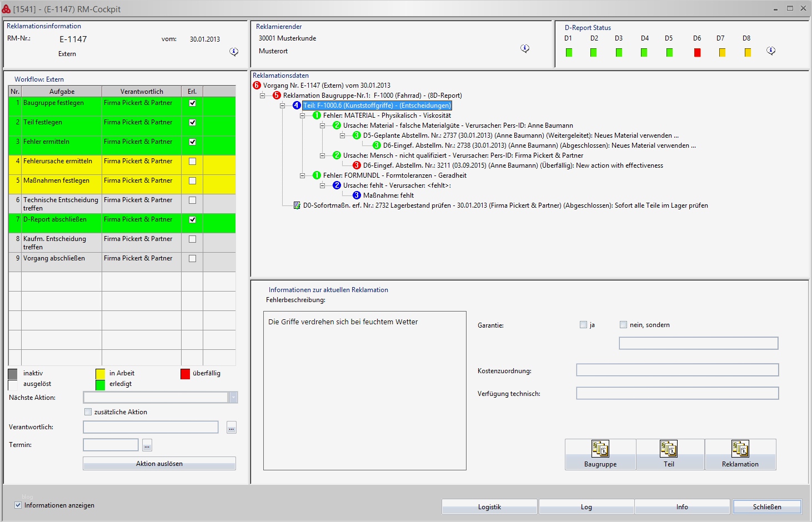Open the Log button
This screenshot has width=812, height=522.
point(587,507)
